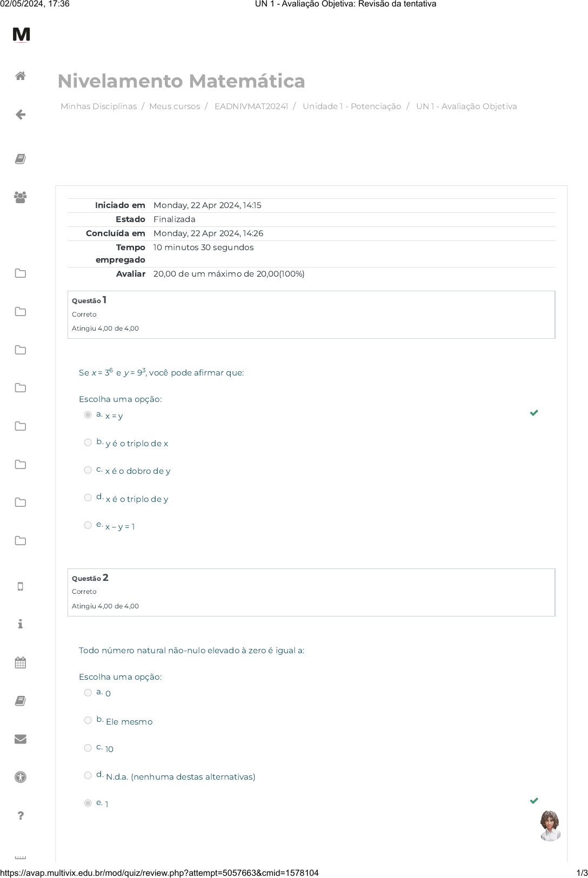The height and width of the screenshot is (878, 588).
Task: Click the home icon in sidebar
Action: (x=21, y=76)
